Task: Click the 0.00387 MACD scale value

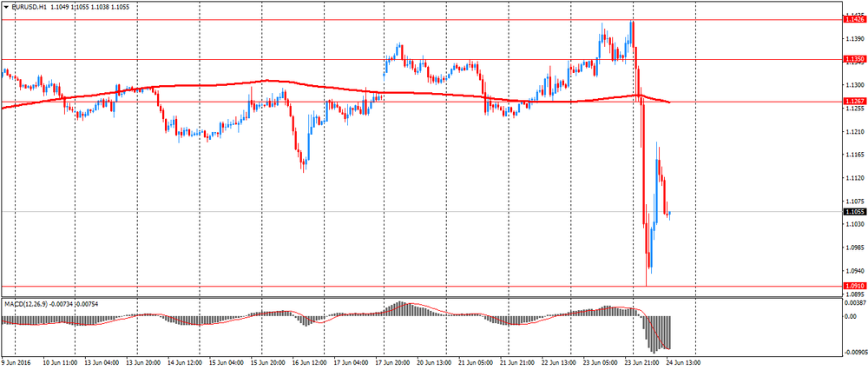Action: tap(855, 303)
